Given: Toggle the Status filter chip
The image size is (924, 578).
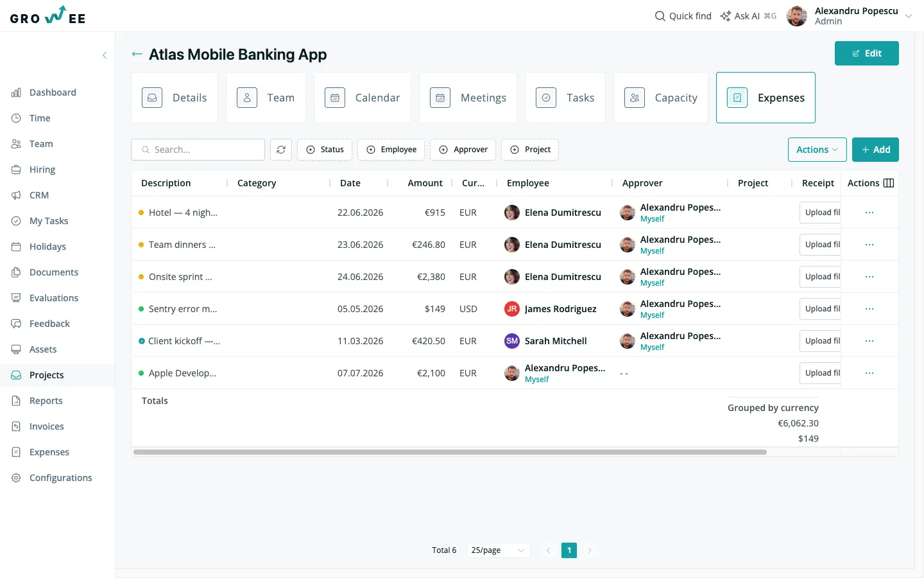Looking at the screenshot, I should [x=325, y=150].
